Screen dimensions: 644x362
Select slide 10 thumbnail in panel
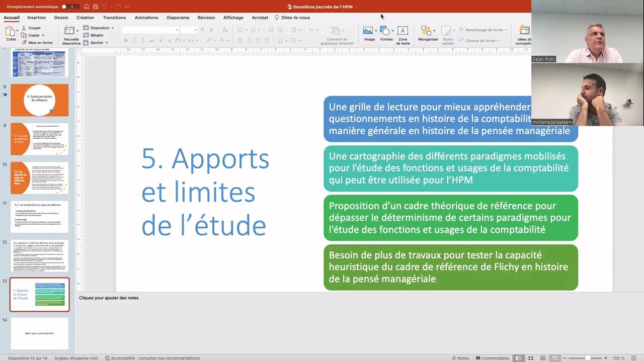pyautogui.click(x=40, y=177)
